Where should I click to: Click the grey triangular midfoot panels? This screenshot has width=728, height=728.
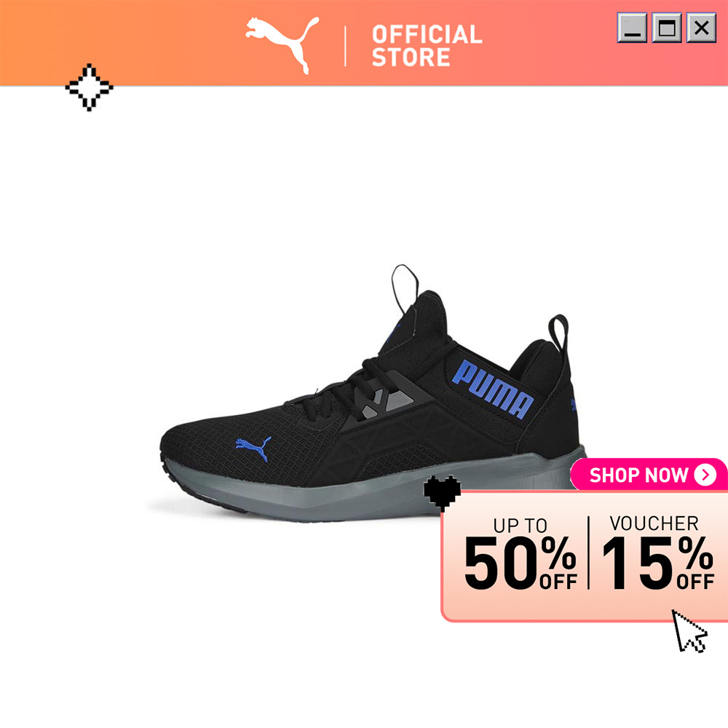(387, 403)
